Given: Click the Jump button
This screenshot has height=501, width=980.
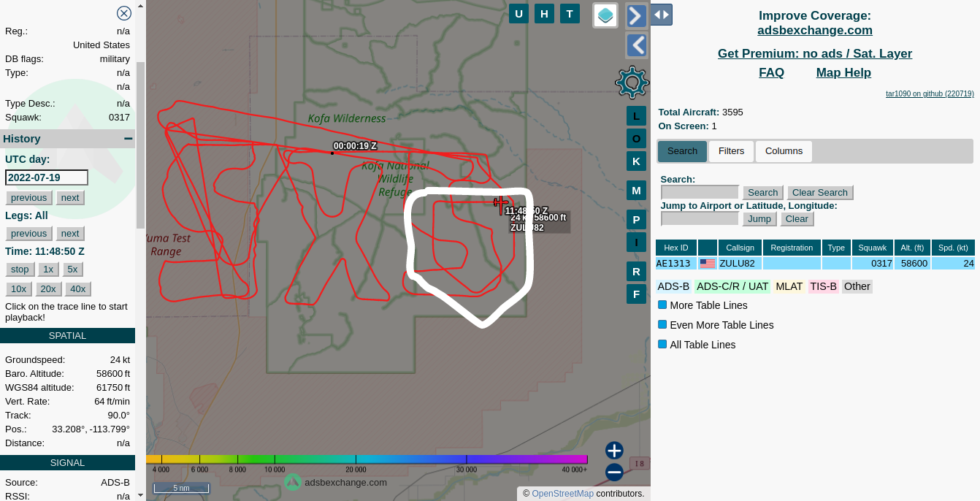Looking at the screenshot, I should [x=759, y=219].
